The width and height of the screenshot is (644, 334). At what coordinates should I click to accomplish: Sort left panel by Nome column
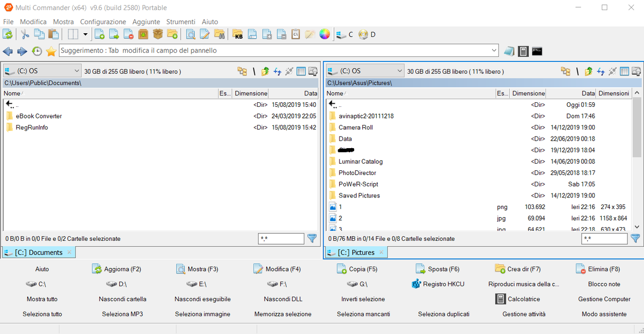[110, 93]
